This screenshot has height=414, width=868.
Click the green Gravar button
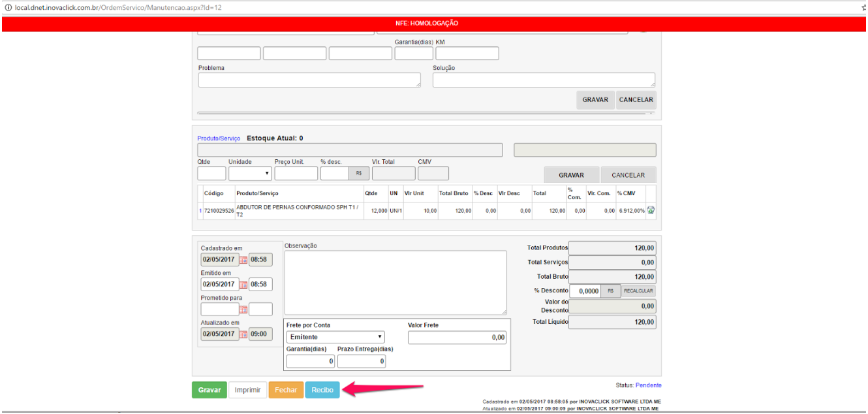coord(209,390)
